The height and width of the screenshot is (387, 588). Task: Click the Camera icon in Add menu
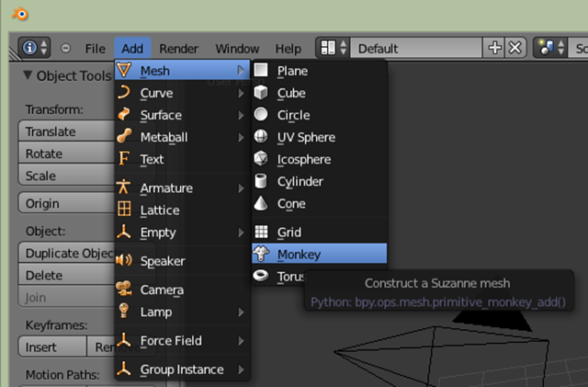[x=124, y=290]
